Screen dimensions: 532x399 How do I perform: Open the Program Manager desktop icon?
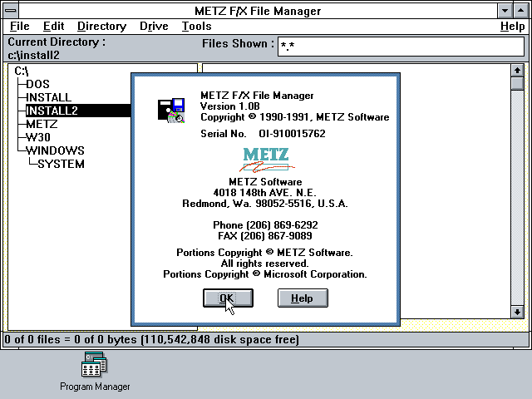[95, 372]
